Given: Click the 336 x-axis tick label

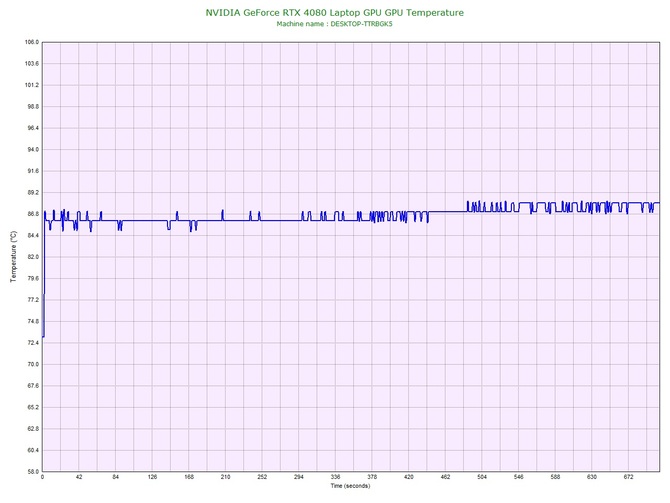Looking at the screenshot, I should pyautogui.click(x=335, y=477).
